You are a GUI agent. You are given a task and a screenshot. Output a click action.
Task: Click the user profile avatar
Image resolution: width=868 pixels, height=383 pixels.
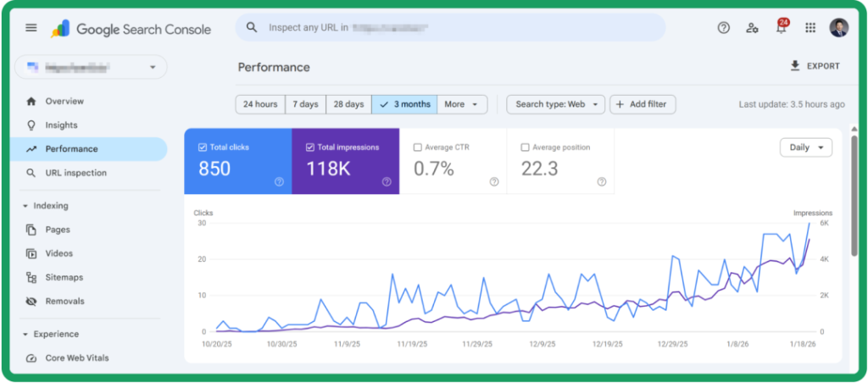pos(838,28)
